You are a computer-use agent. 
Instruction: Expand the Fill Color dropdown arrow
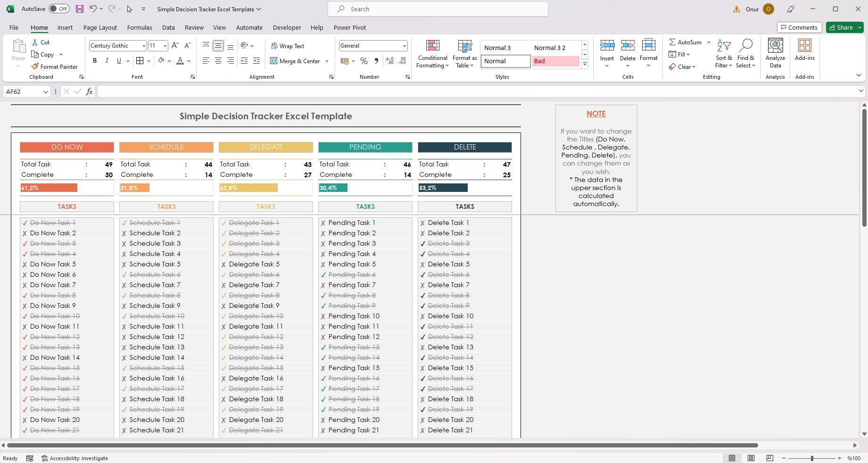click(169, 61)
